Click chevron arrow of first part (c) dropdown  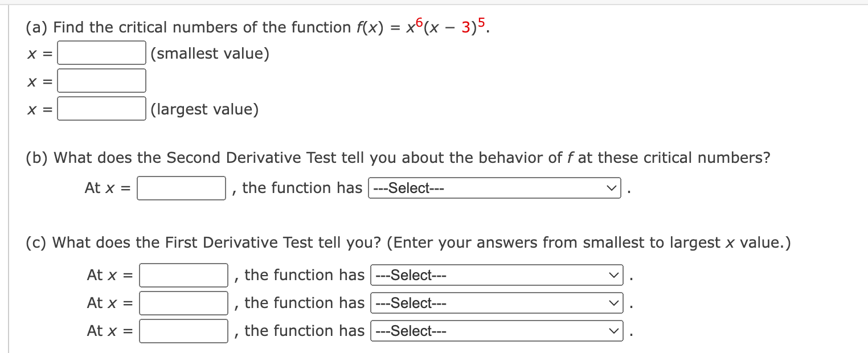pos(613,276)
